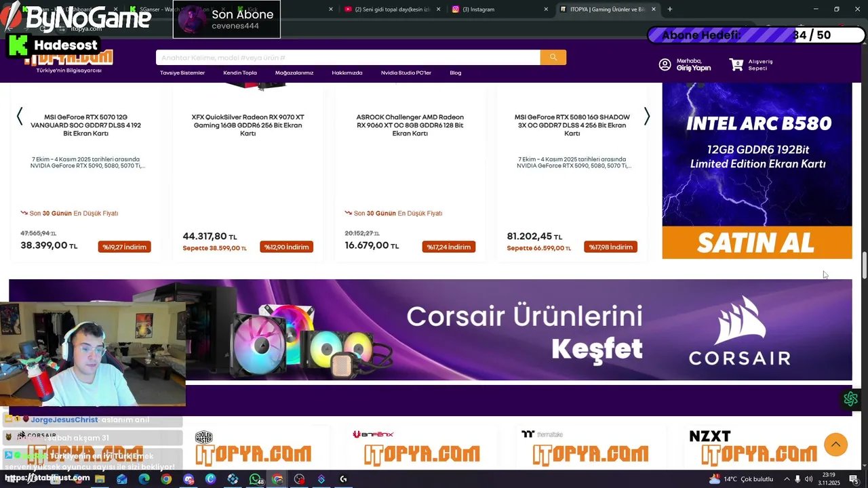Click the 44.317,80 TL price
Viewport: 868px width, 488px height.
point(210,237)
